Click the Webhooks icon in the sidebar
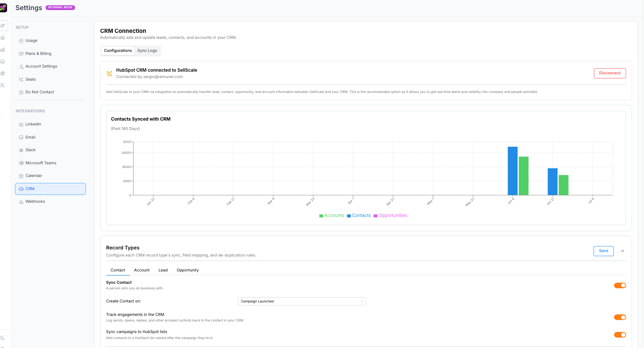This screenshot has width=644, height=348. [21, 202]
